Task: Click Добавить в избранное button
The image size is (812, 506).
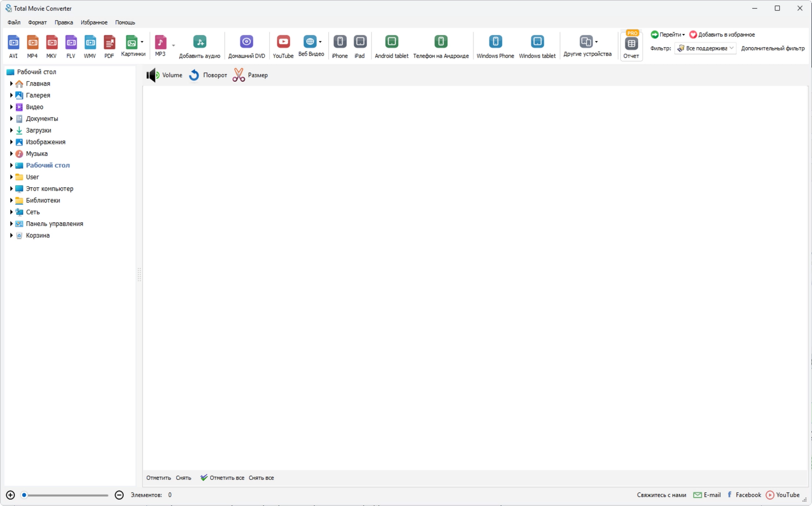Action: coord(722,35)
